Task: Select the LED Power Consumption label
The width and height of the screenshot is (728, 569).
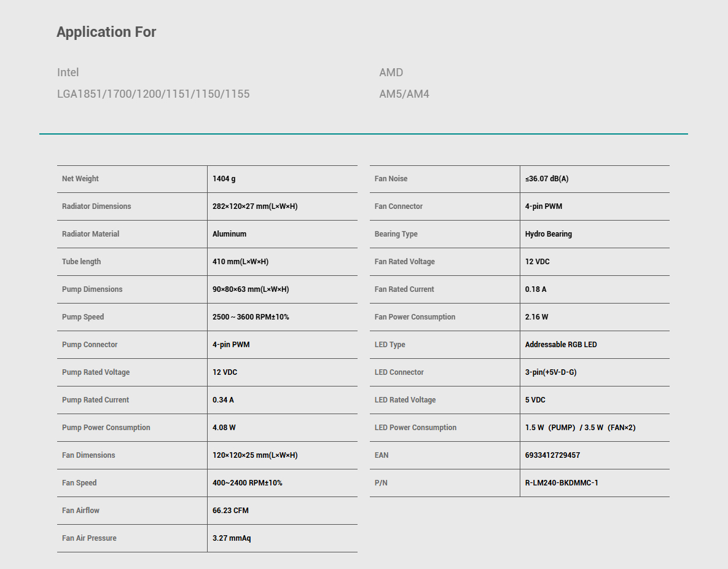Action: (415, 427)
